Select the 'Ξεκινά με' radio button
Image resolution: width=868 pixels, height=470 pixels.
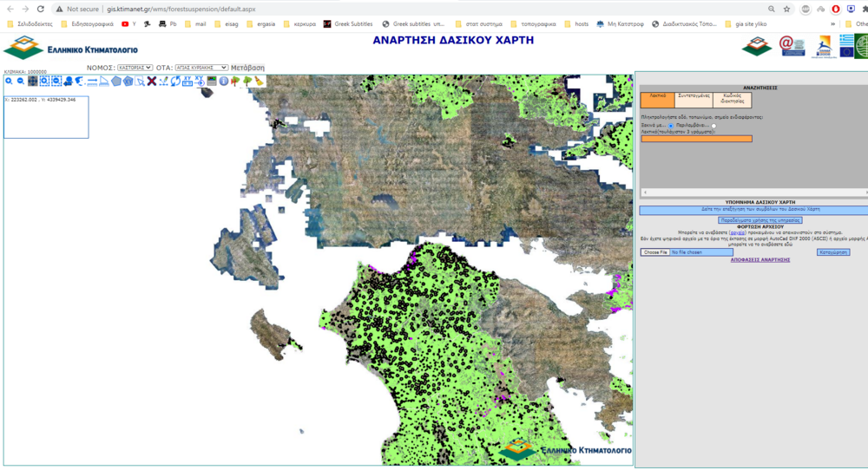point(671,126)
